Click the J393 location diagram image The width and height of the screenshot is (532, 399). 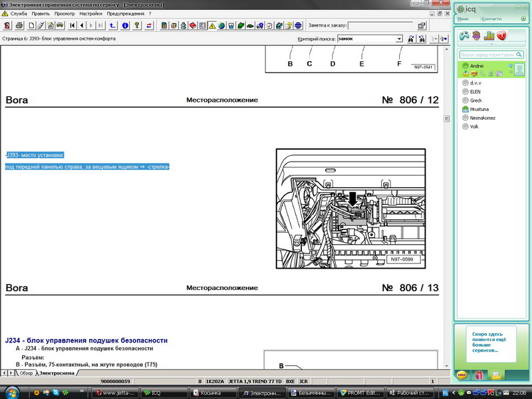(351, 209)
